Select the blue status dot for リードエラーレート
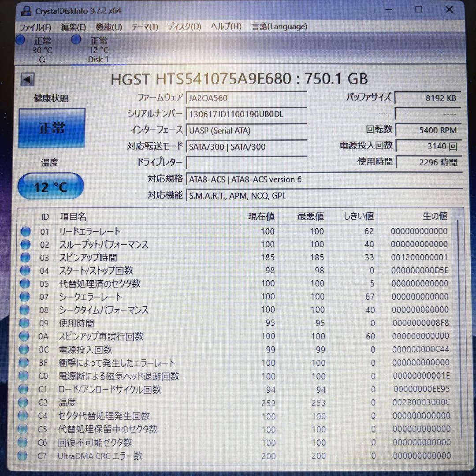Viewport: 476px width, 476px height. (x=25, y=231)
